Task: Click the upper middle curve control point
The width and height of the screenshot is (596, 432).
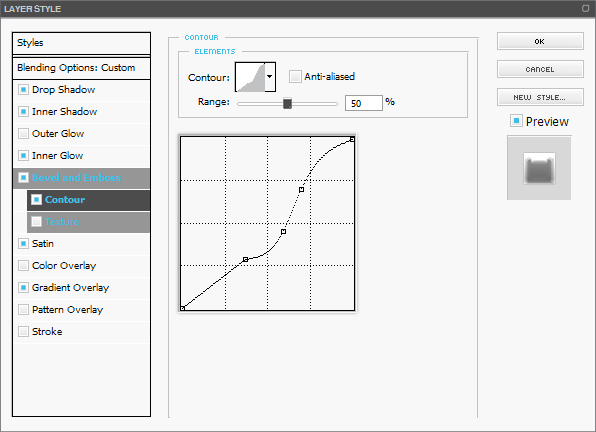Action: coord(301,190)
